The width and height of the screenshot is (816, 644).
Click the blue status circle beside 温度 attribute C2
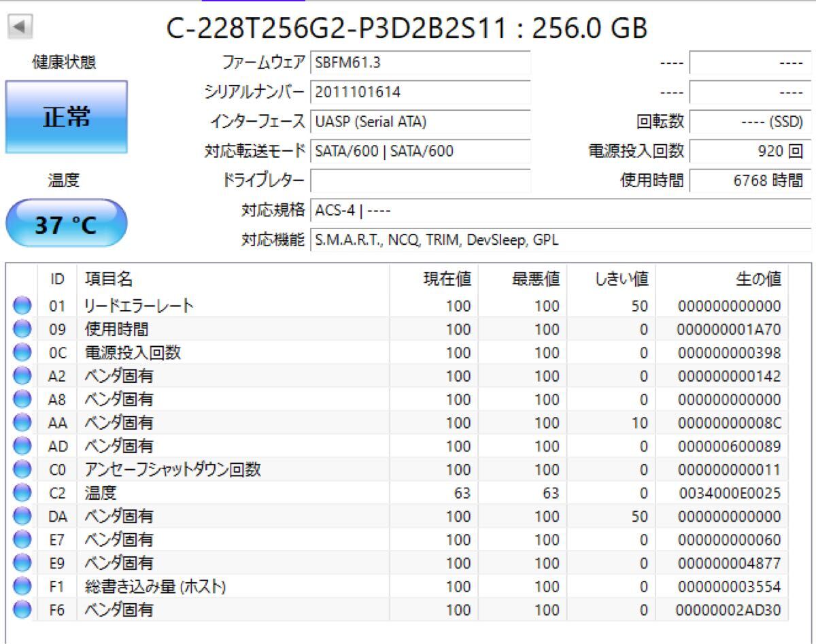pos(21,492)
